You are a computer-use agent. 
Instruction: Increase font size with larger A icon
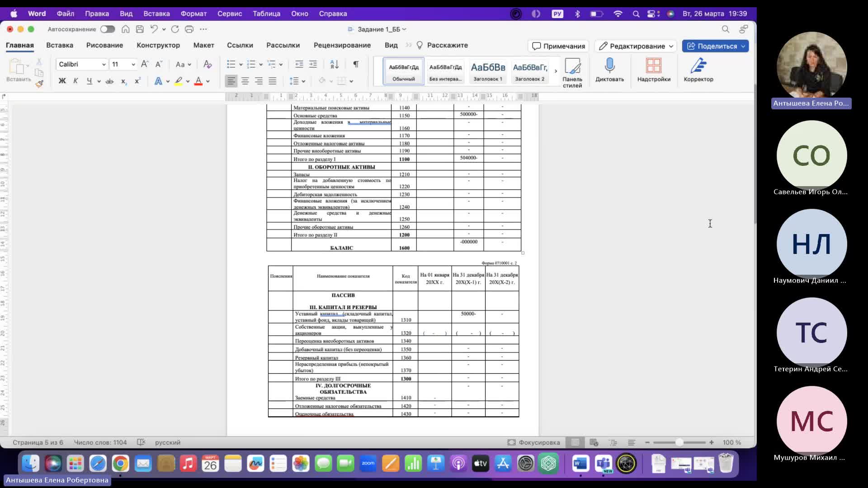(145, 64)
